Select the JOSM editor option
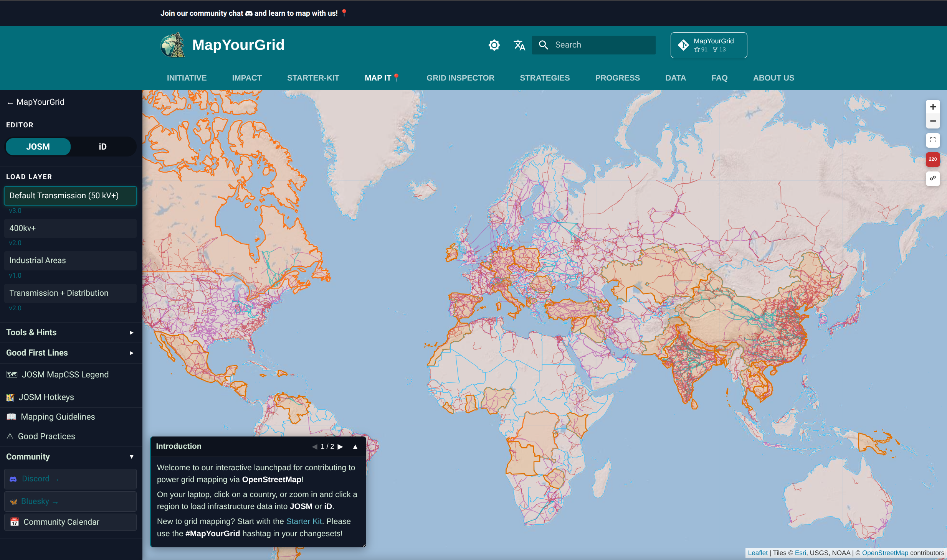The image size is (947, 560). click(x=38, y=147)
